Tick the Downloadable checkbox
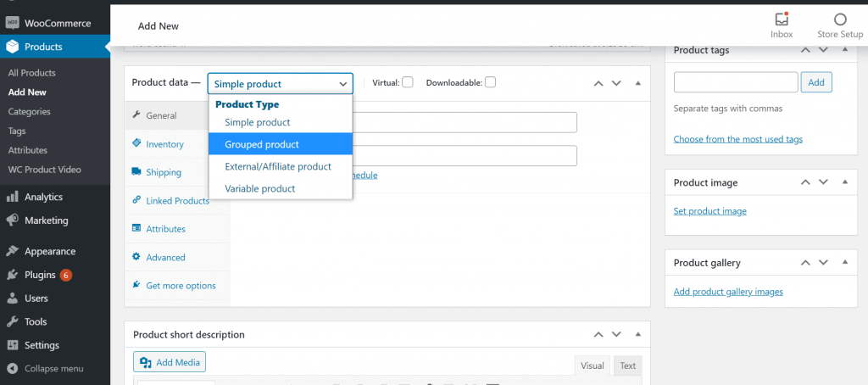 (x=490, y=82)
